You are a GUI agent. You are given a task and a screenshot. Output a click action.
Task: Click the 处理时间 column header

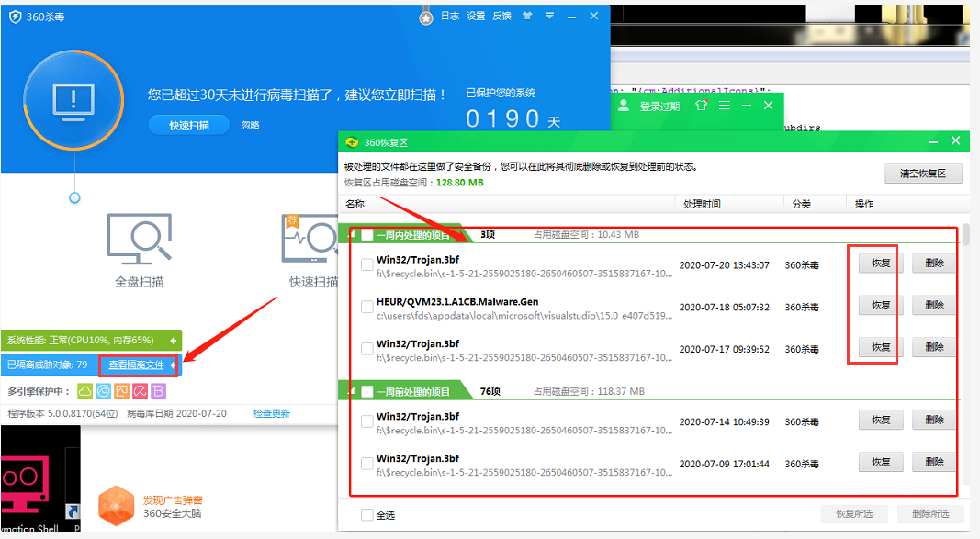coord(702,204)
